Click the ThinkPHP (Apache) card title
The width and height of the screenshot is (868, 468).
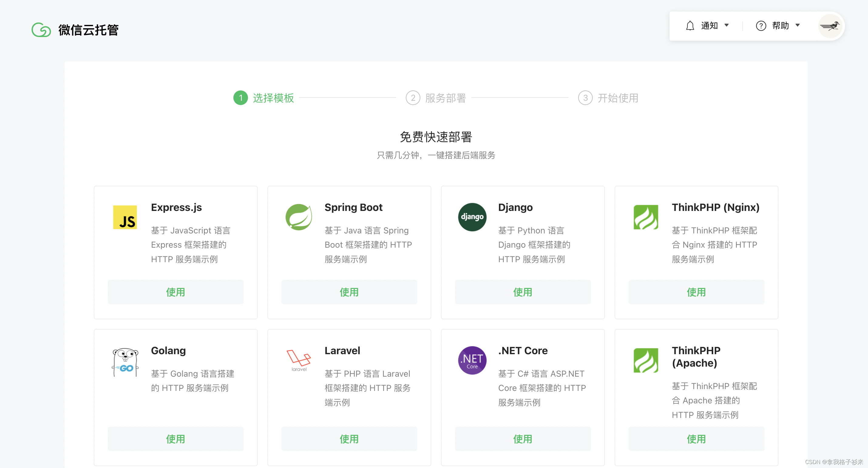pyautogui.click(x=696, y=357)
